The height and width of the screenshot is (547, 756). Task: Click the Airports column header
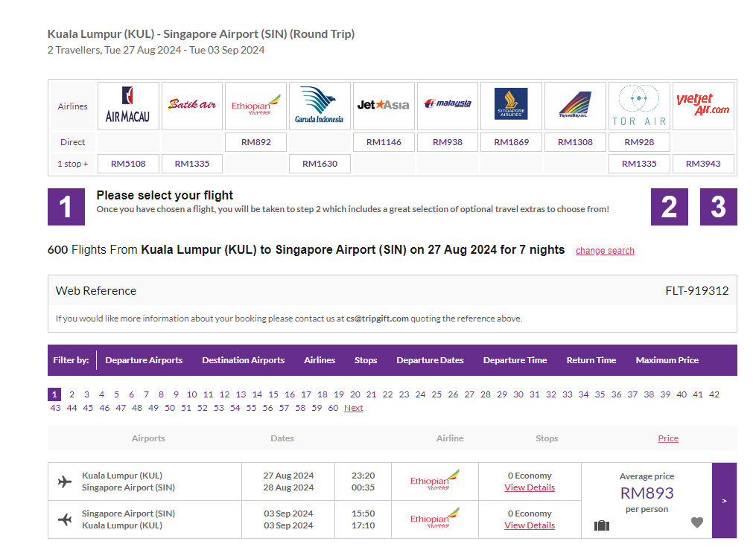click(148, 438)
